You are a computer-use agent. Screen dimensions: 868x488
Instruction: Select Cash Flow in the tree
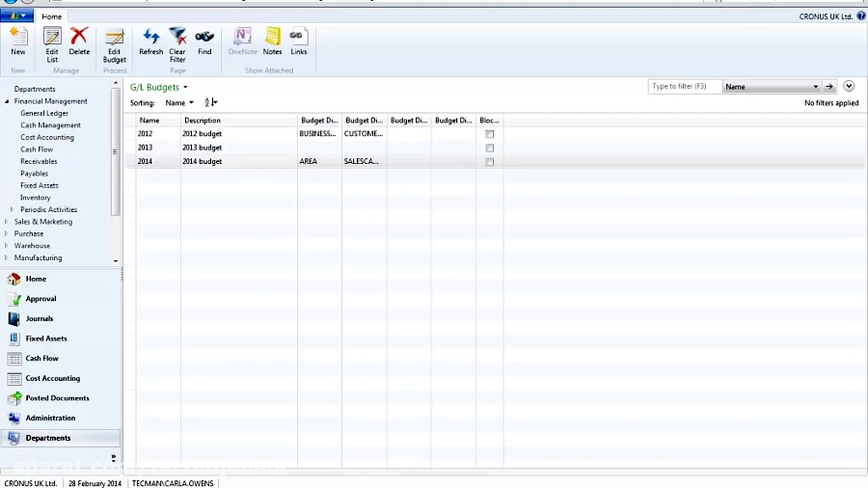click(x=37, y=149)
